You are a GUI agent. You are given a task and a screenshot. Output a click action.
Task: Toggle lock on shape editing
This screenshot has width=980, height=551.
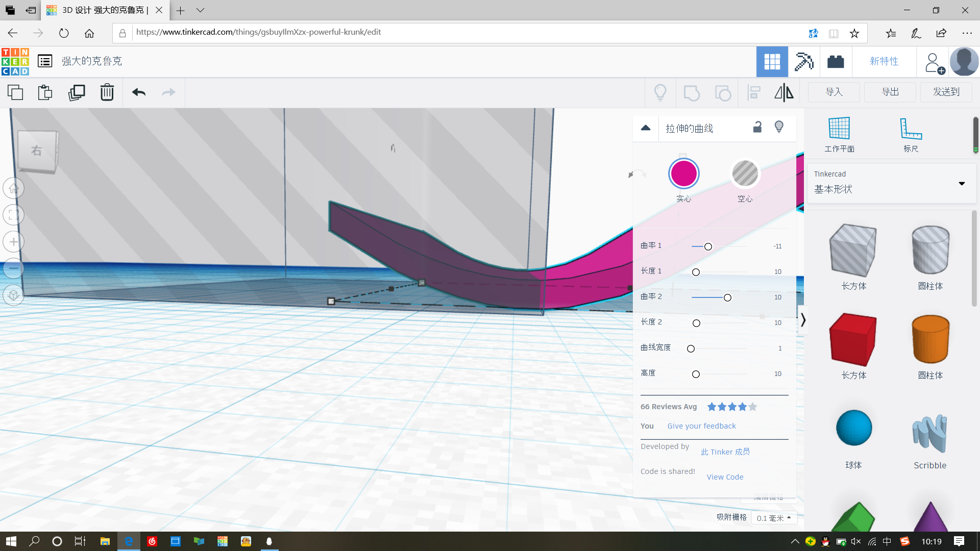coord(757,127)
